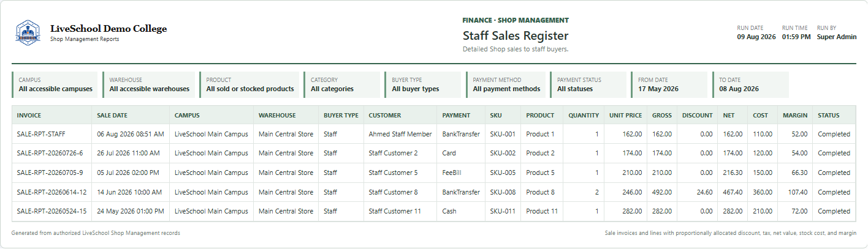Click the QUANTITY column header

pos(584,115)
